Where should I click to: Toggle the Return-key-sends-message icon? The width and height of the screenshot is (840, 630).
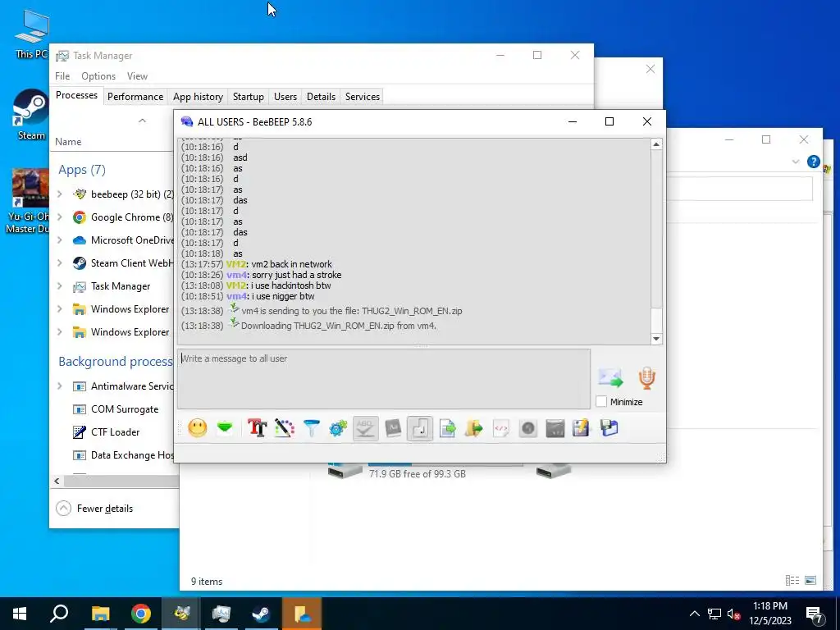(x=420, y=428)
